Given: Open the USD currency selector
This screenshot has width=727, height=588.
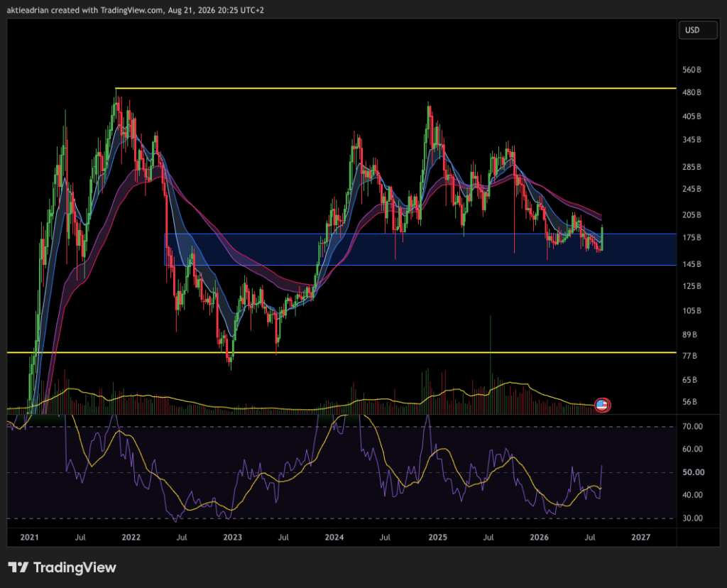Looking at the screenshot, I should 698,30.
